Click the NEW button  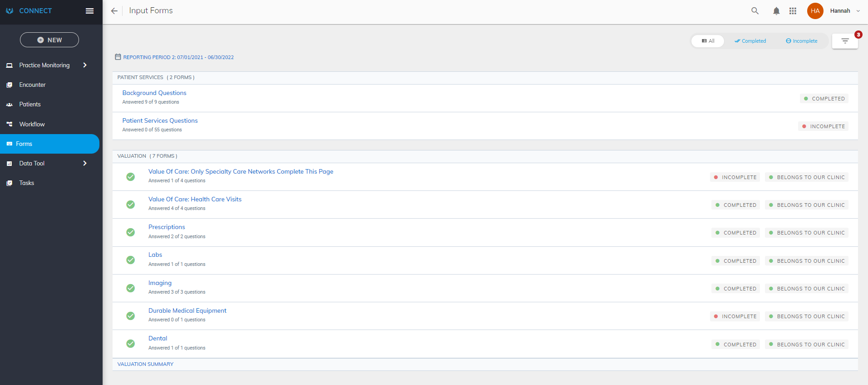click(49, 40)
